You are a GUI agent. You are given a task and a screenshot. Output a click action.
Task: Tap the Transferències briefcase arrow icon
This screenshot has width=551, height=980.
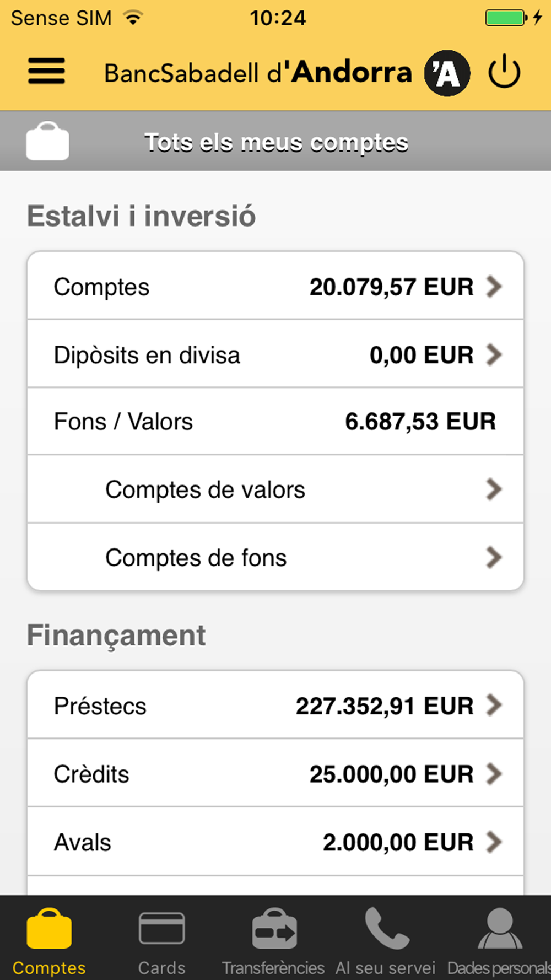(274, 929)
